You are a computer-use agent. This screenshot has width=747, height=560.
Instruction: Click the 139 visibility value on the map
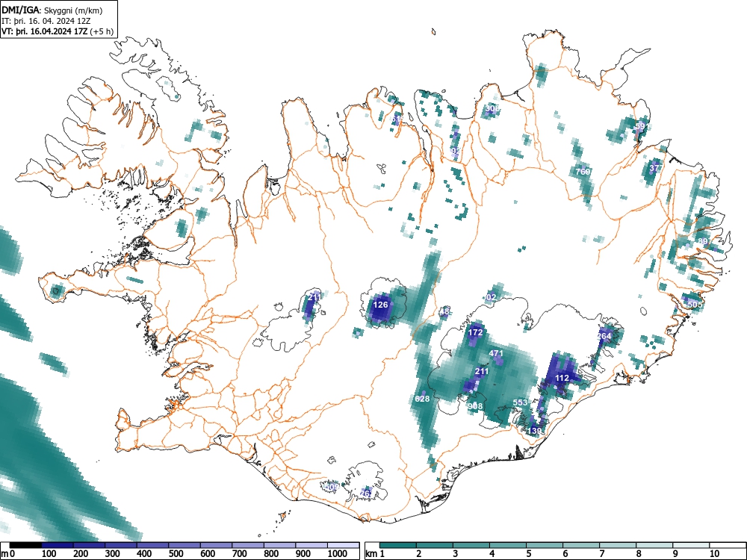coord(535,431)
